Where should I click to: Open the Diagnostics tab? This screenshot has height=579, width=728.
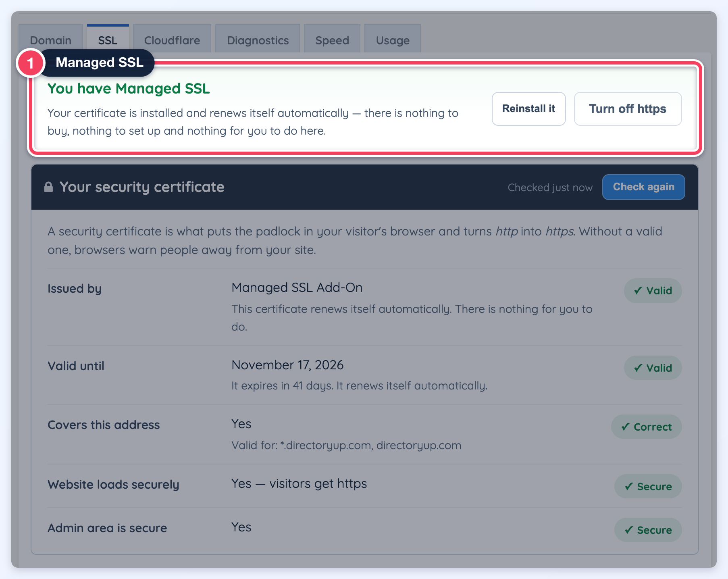[x=258, y=39]
